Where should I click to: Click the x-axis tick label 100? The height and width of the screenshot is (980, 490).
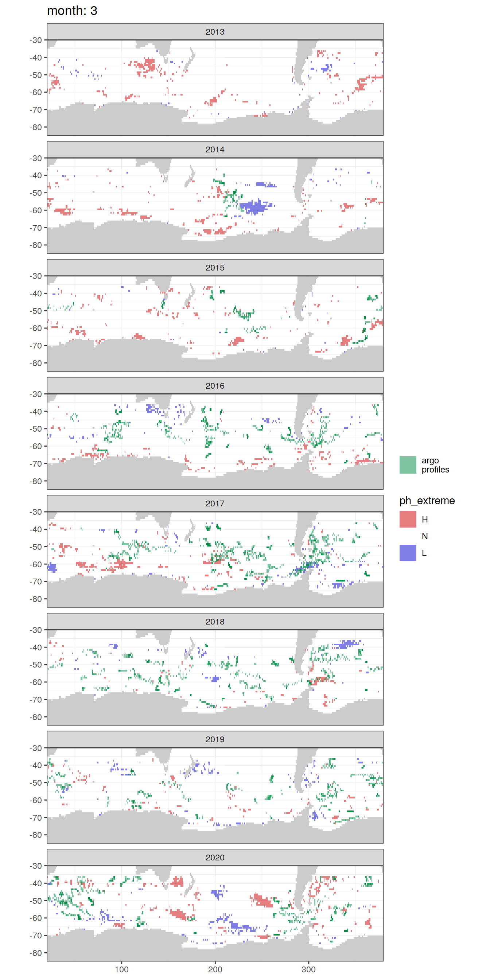(x=121, y=969)
